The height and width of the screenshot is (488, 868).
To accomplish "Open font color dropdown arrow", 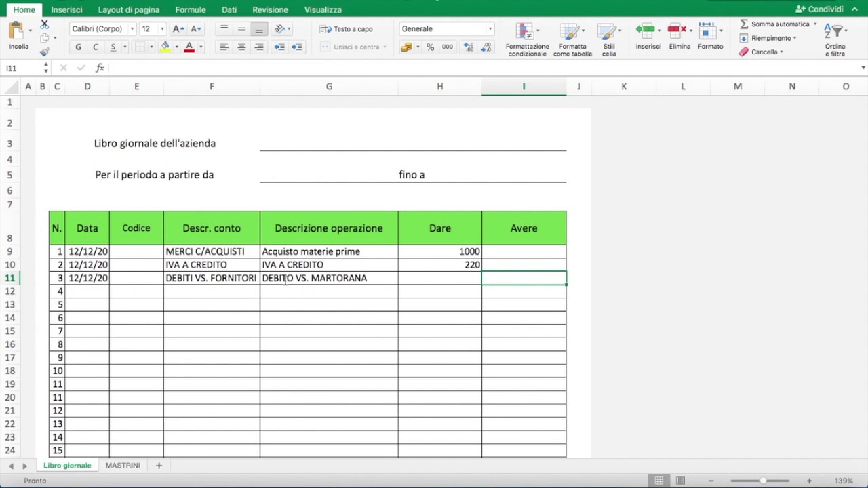I will [x=201, y=47].
